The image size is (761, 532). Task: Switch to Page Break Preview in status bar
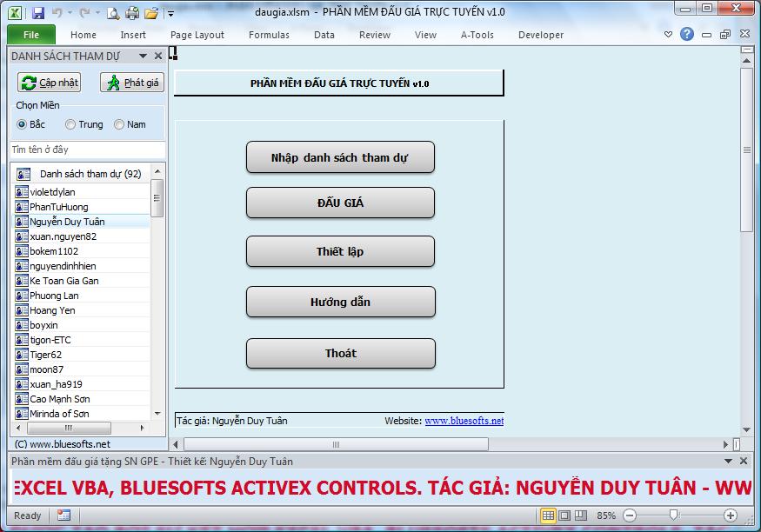(583, 515)
